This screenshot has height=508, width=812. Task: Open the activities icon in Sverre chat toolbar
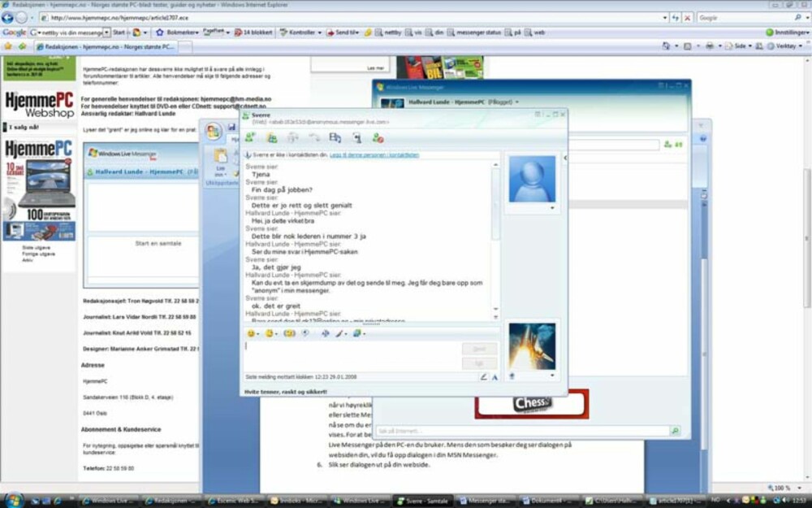click(x=335, y=138)
